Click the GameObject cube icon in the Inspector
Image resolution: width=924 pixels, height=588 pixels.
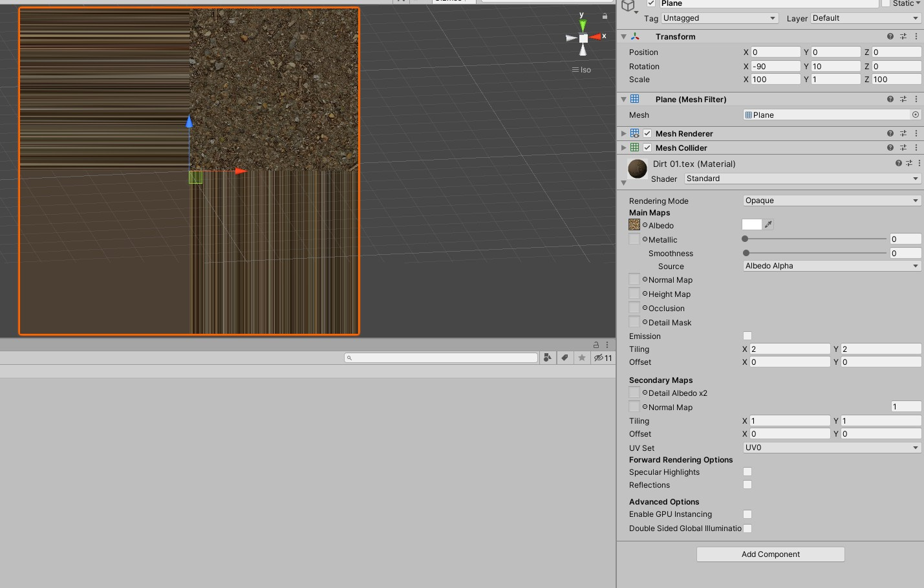tap(629, 6)
